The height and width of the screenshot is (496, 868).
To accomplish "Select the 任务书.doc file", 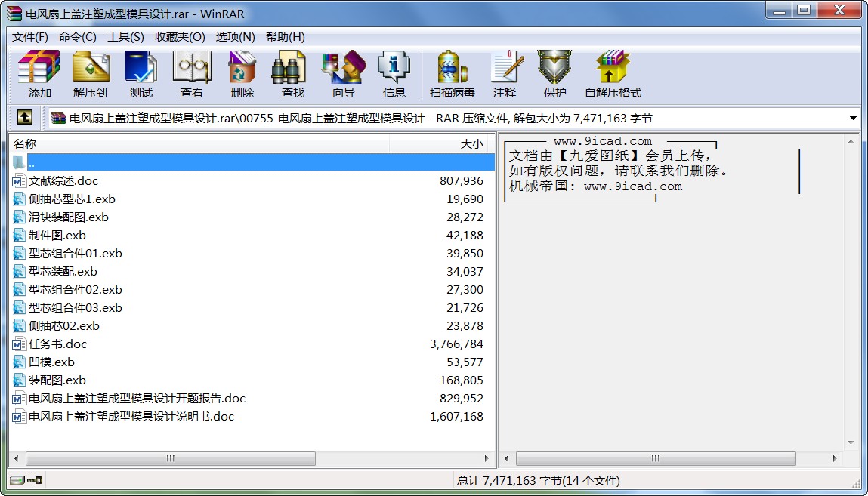I will tap(57, 344).
